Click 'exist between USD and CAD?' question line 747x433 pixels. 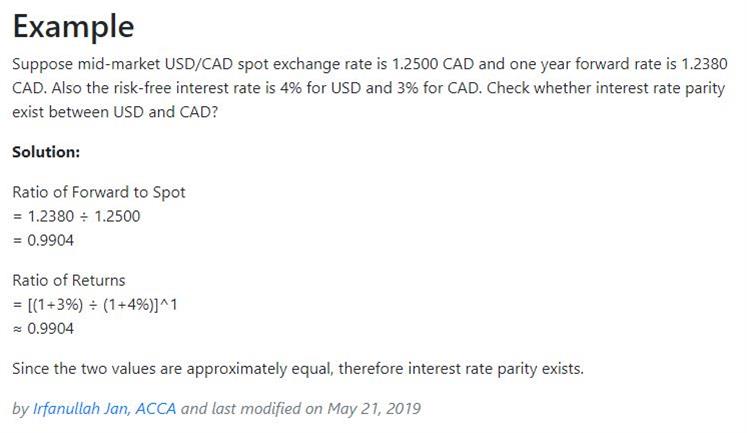(115, 112)
